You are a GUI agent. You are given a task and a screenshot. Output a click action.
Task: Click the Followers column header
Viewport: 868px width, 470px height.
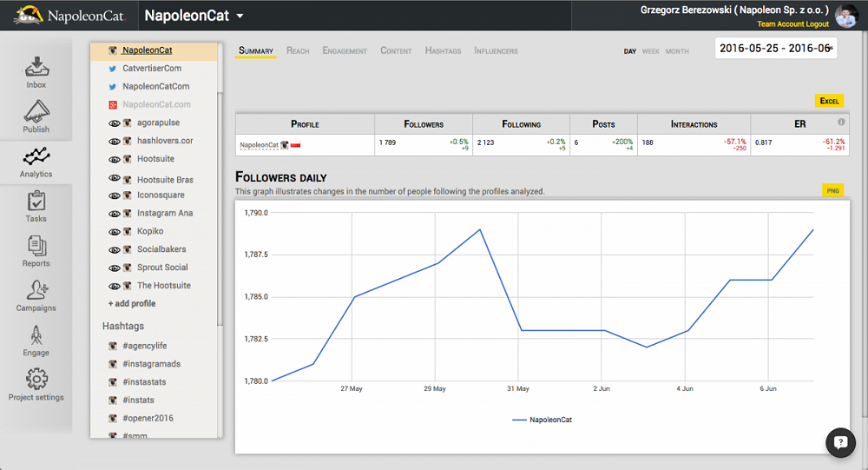(x=424, y=125)
